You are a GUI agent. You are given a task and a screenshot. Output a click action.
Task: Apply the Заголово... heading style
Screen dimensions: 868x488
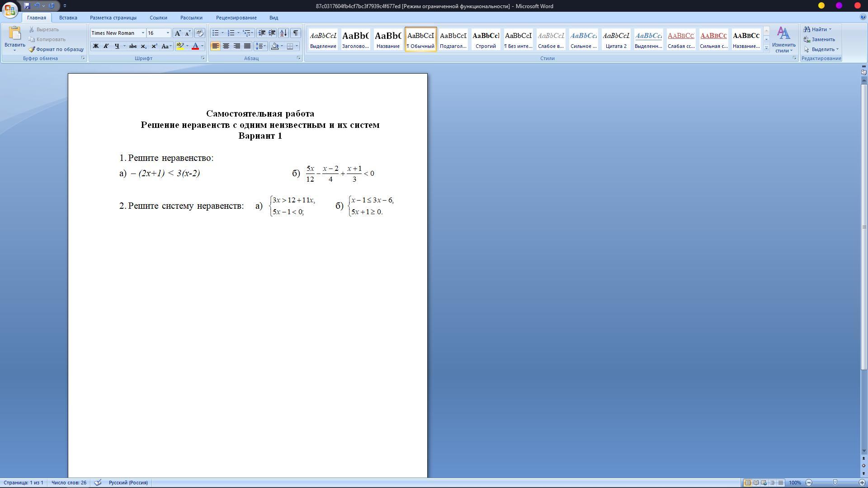click(x=355, y=39)
